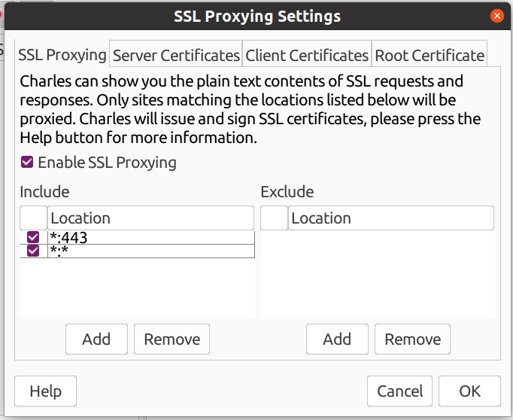Click the Exclude Location column header
Image resolution: width=513 pixels, height=420 pixels.
coord(391,218)
